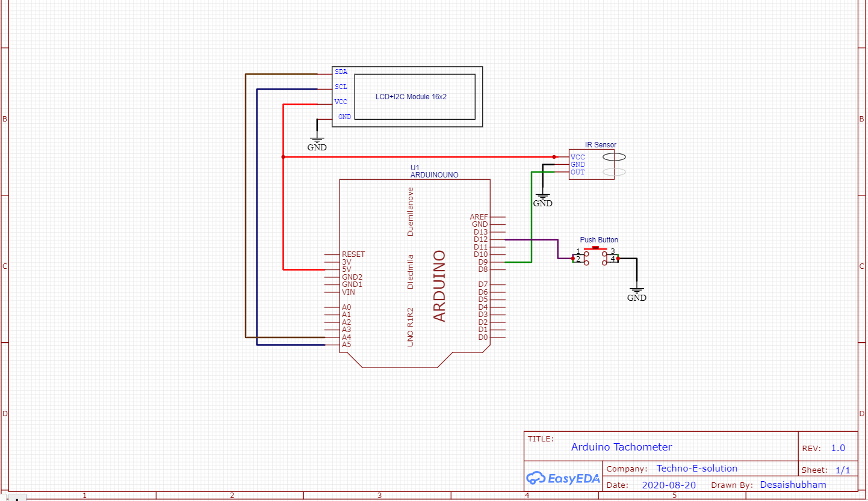
Task: Select the push button switch symbol
Action: click(x=595, y=256)
